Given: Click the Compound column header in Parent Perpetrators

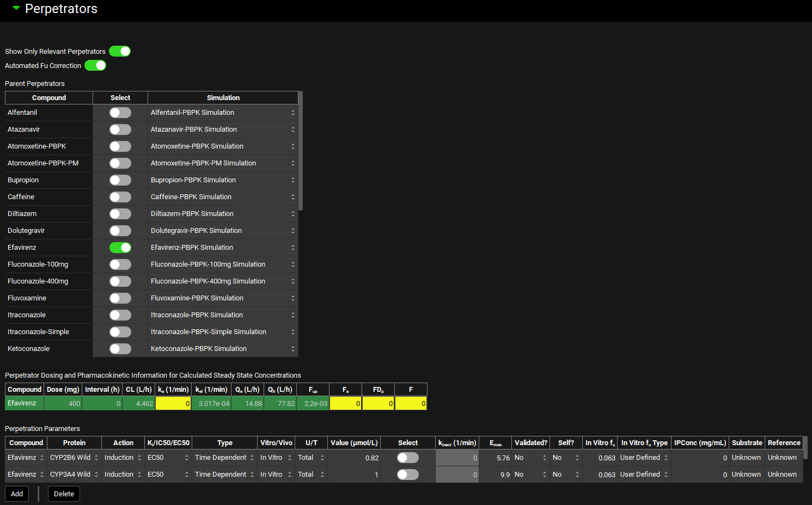Looking at the screenshot, I should (49, 98).
